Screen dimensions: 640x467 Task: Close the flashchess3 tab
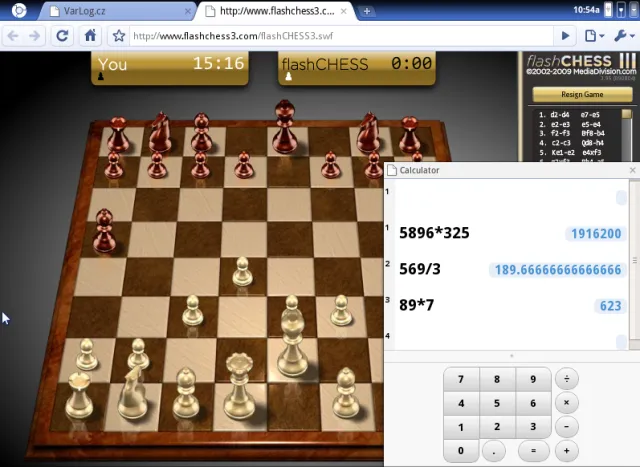click(344, 11)
